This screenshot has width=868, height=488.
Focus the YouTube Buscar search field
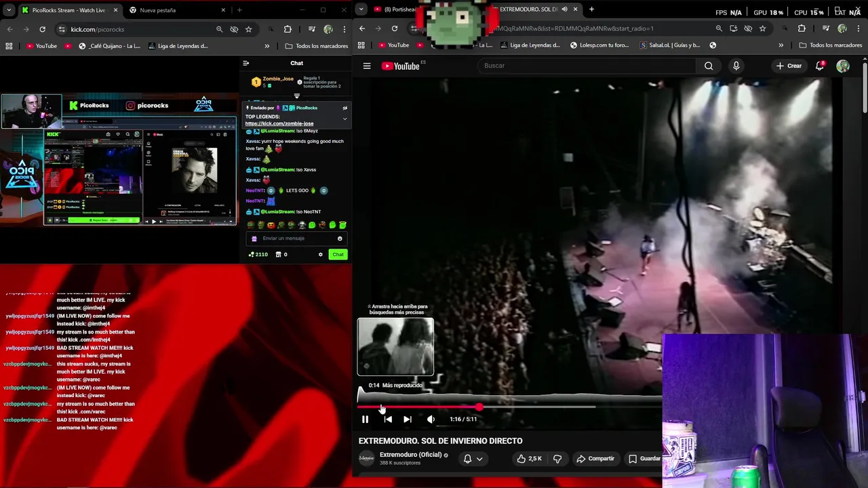coord(587,66)
